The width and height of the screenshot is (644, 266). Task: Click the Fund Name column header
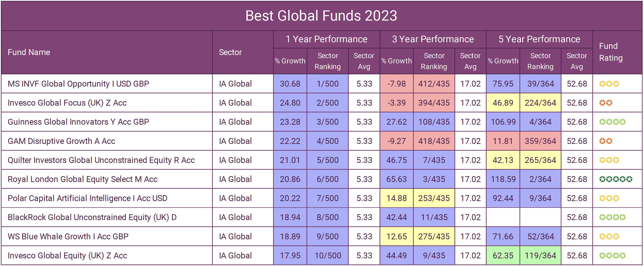29,52
